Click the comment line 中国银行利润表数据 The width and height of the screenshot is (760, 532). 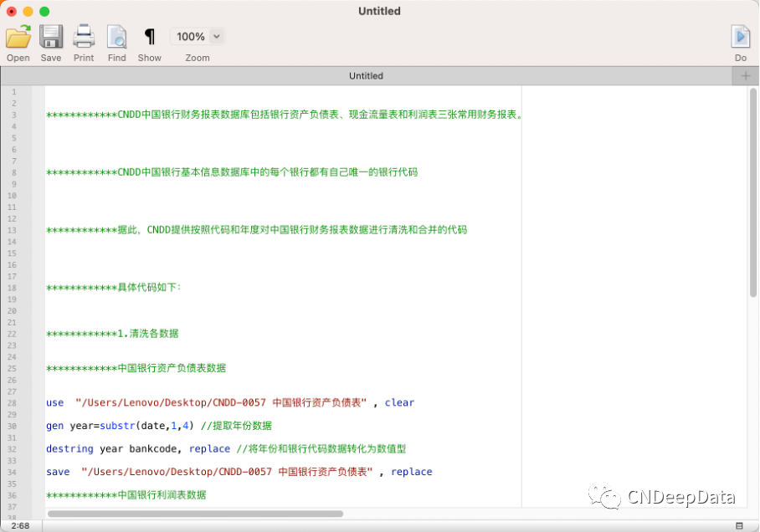[126, 495]
